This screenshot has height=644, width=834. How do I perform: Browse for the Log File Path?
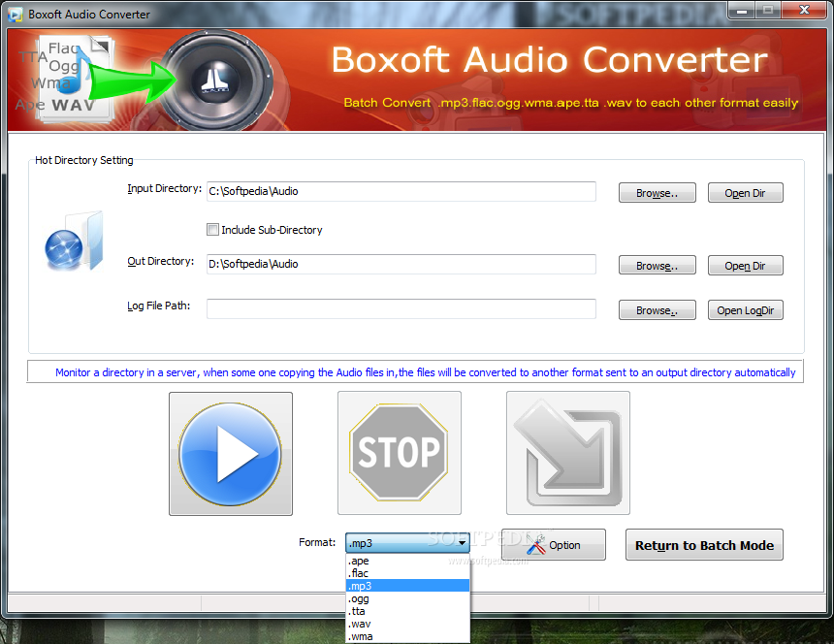657,310
